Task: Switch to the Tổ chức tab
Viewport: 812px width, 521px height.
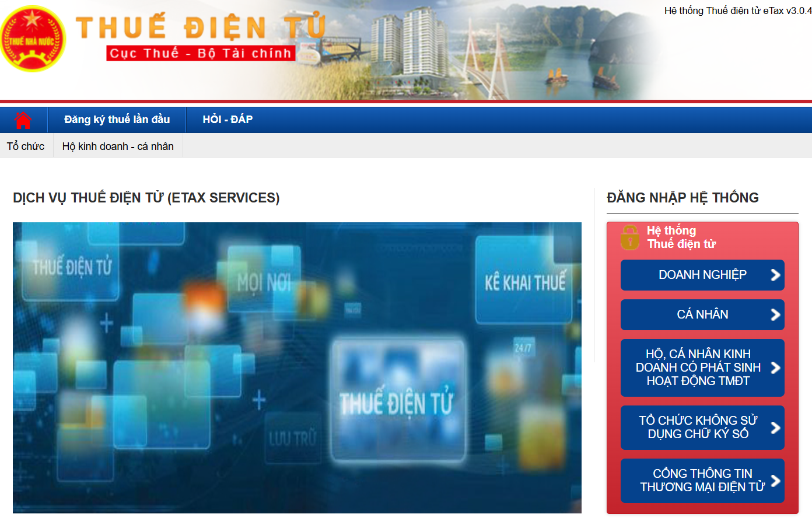Action: (x=26, y=146)
